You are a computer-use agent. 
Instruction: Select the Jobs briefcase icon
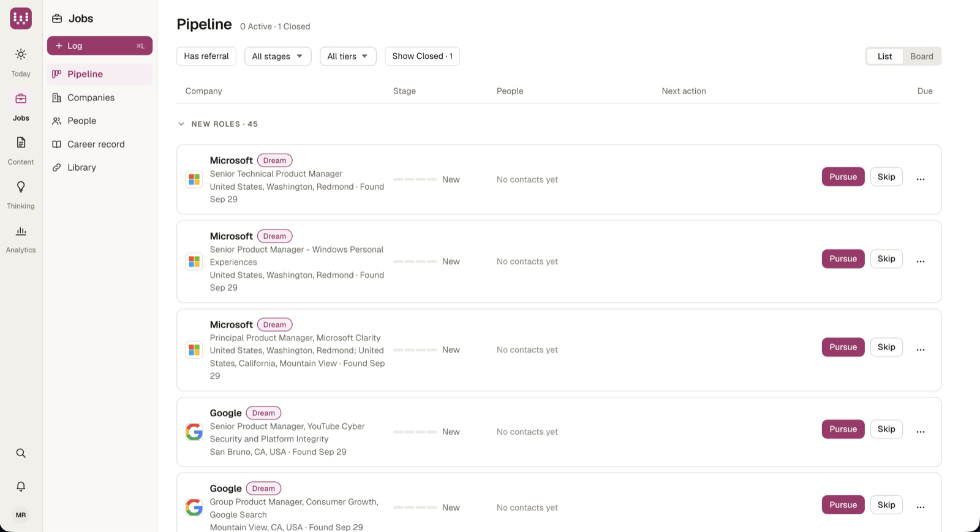[x=21, y=99]
